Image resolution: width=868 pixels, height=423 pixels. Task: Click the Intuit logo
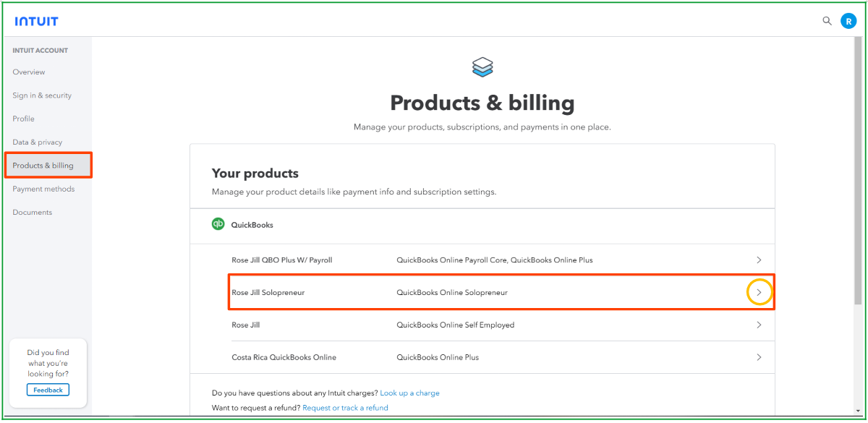[x=35, y=20]
